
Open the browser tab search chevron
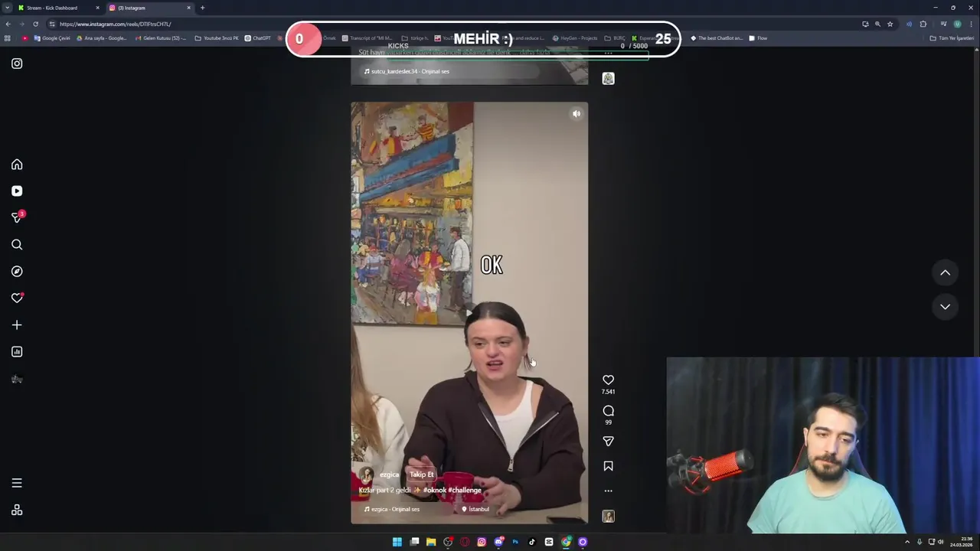pyautogui.click(x=8, y=8)
